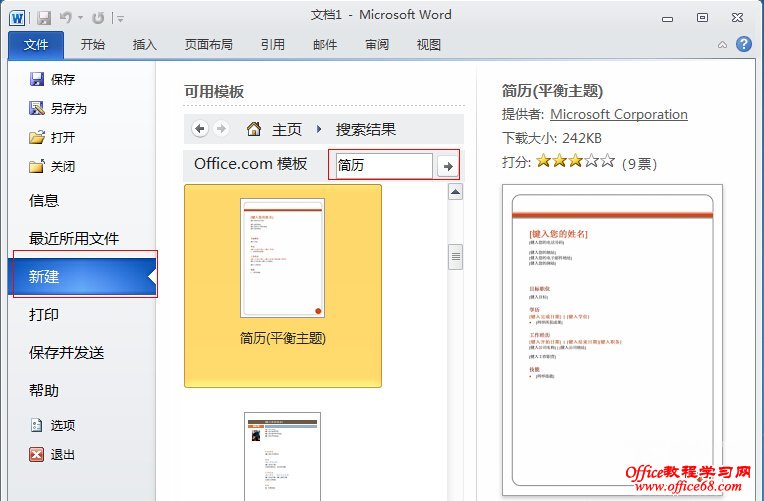Open the Microsoft Corporation provider link

point(619,115)
